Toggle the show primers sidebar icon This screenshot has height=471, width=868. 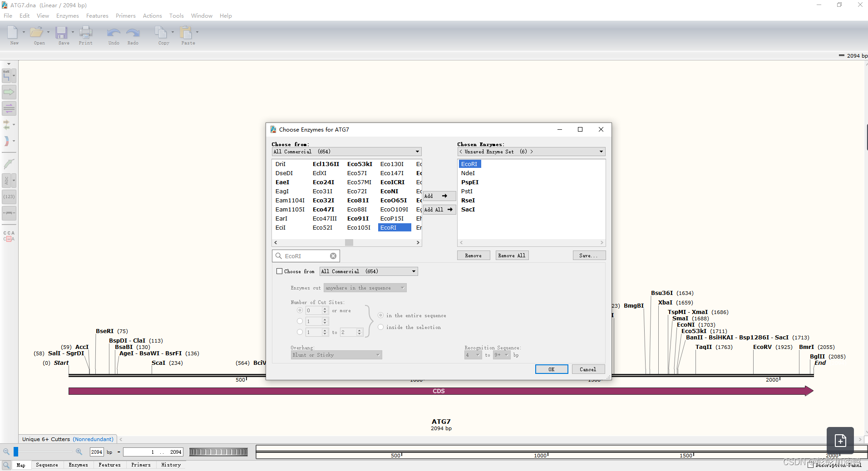(9, 108)
